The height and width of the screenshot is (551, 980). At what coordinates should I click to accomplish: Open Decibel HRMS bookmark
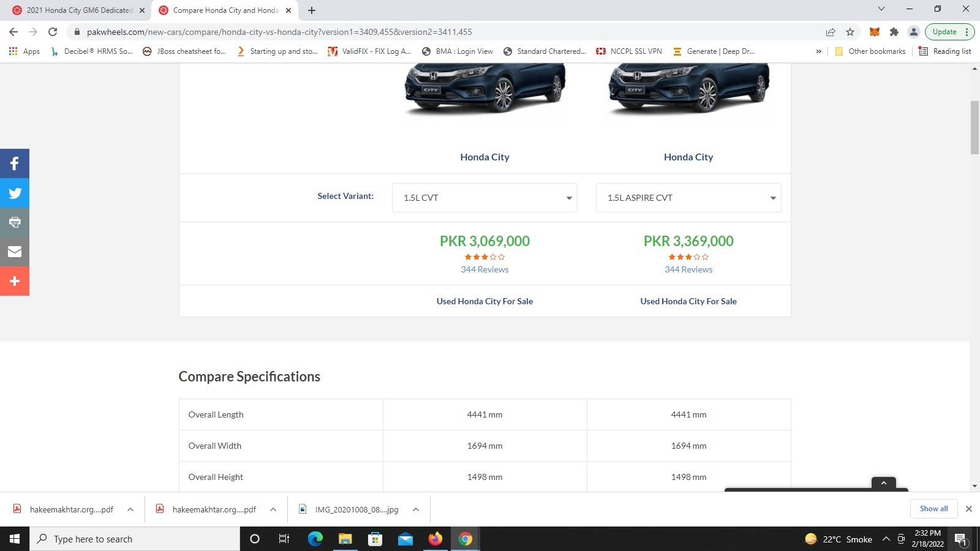pos(92,51)
